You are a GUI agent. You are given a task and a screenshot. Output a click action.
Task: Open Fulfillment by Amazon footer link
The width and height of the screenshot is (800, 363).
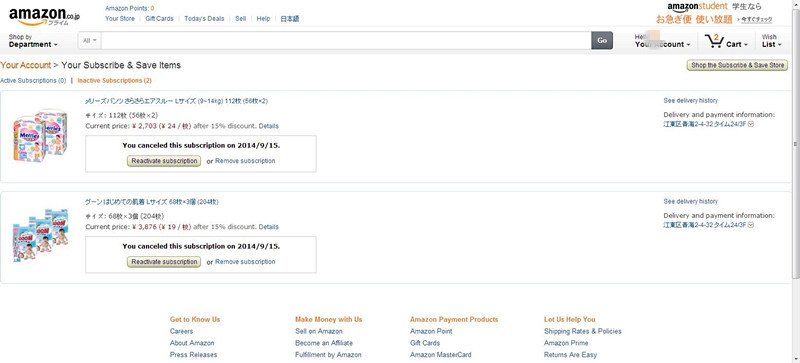tap(328, 355)
